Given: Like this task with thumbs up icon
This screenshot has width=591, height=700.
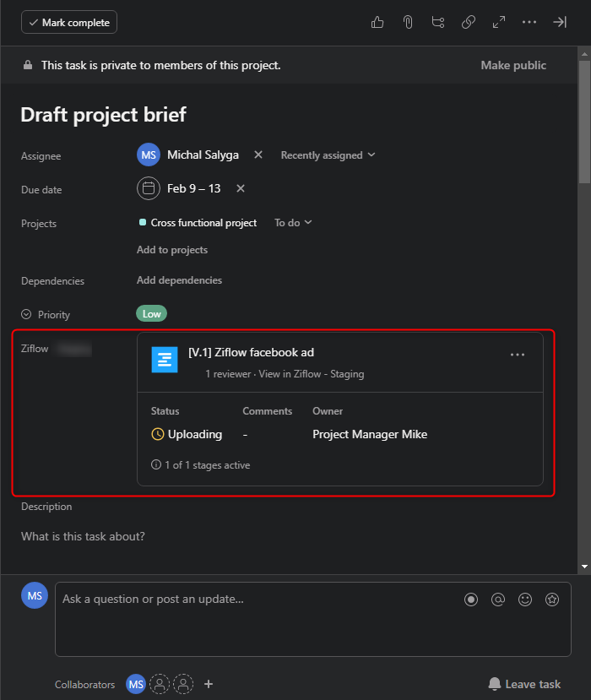Looking at the screenshot, I should (x=377, y=23).
